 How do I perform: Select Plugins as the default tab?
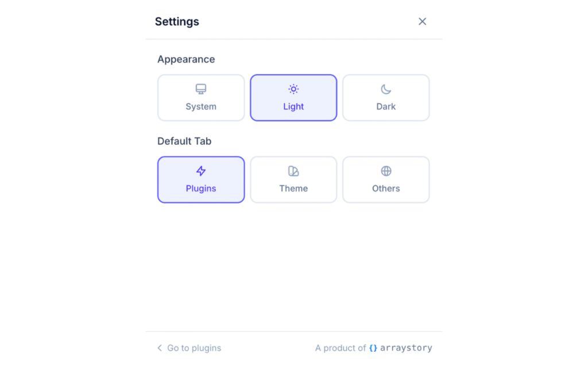[x=200, y=179]
